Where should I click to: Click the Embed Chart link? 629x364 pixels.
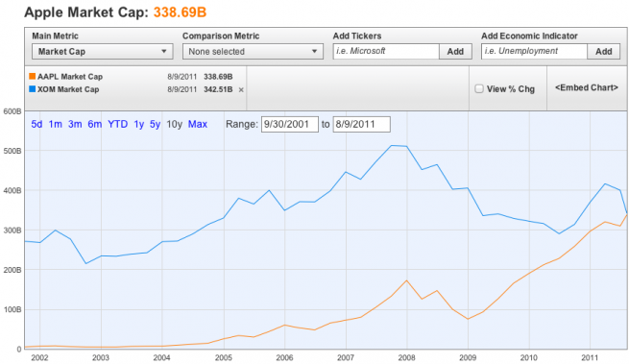587,88
